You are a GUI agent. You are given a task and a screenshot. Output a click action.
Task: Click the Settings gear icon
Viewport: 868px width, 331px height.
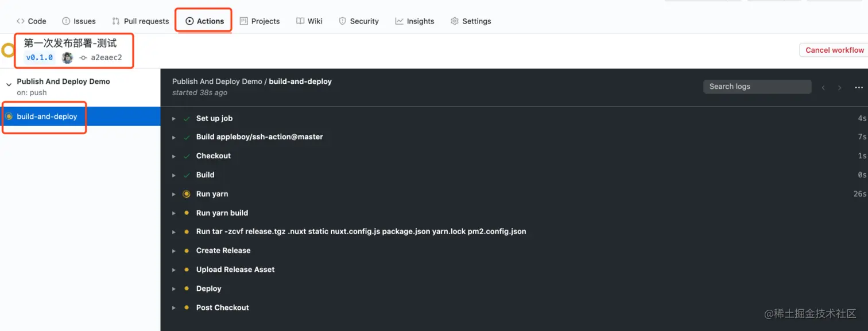click(455, 21)
